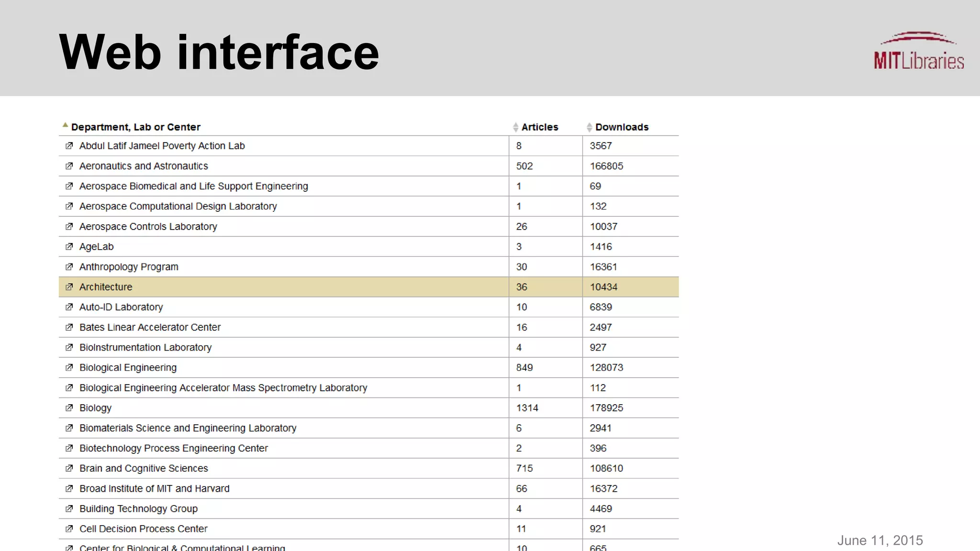Click the Web interface slide title
Screen dimensions: 980x551
coord(219,52)
